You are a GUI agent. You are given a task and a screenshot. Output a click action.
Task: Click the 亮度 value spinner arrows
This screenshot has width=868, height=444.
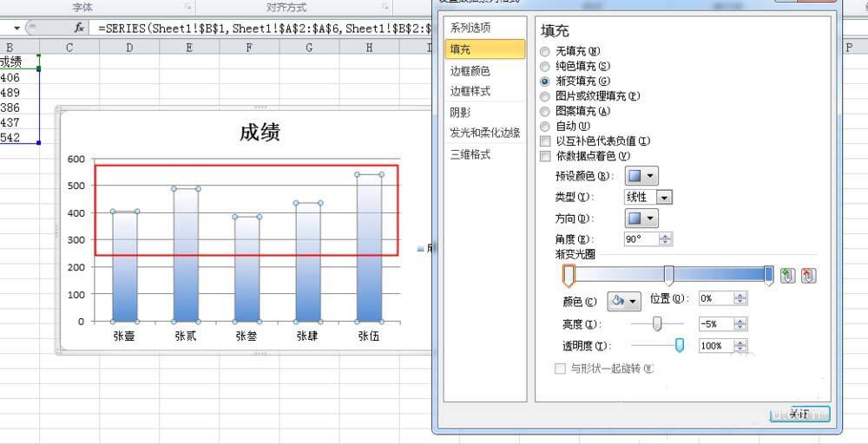pos(740,324)
